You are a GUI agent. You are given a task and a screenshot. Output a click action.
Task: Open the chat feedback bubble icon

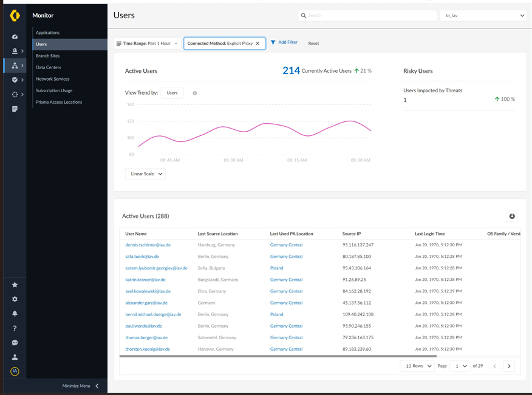pos(15,343)
